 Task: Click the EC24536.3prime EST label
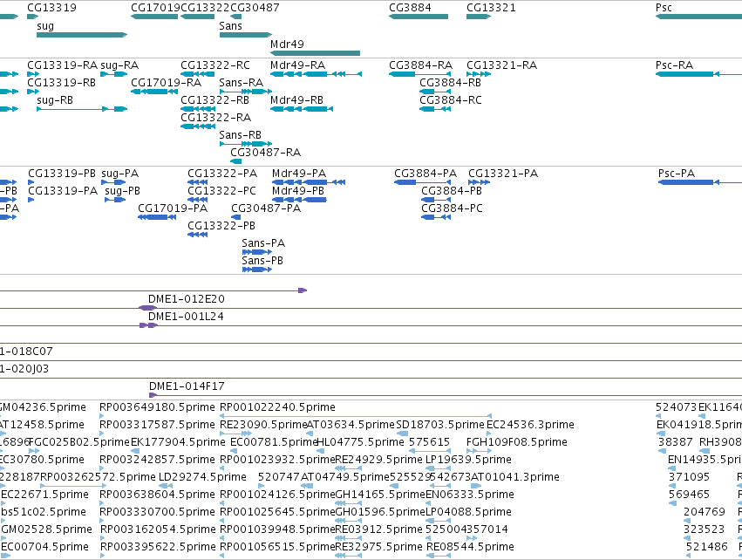(x=530, y=425)
